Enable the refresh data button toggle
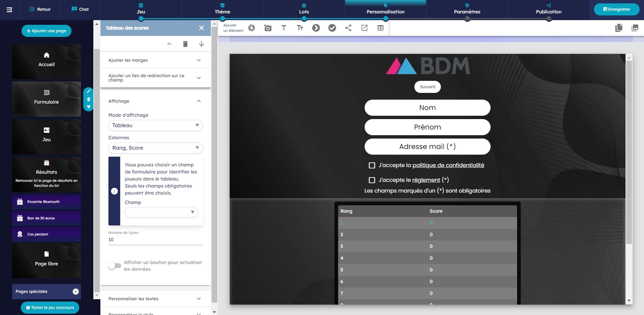This screenshot has height=315, width=644. [115, 266]
